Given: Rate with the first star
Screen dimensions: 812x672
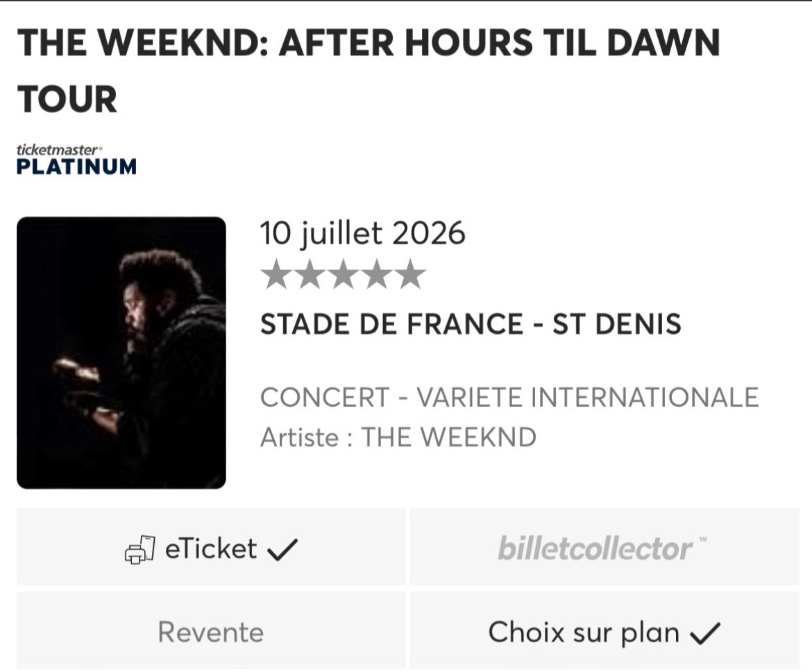Looking at the screenshot, I should click(x=275, y=275).
